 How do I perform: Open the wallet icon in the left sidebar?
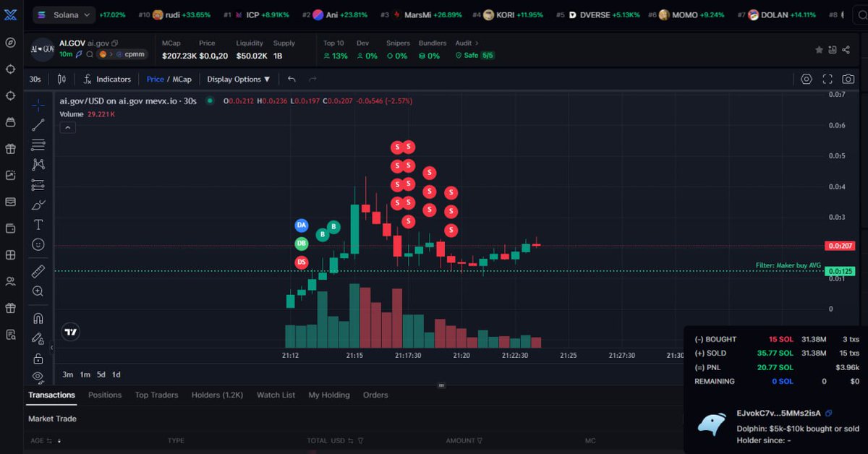[10, 228]
